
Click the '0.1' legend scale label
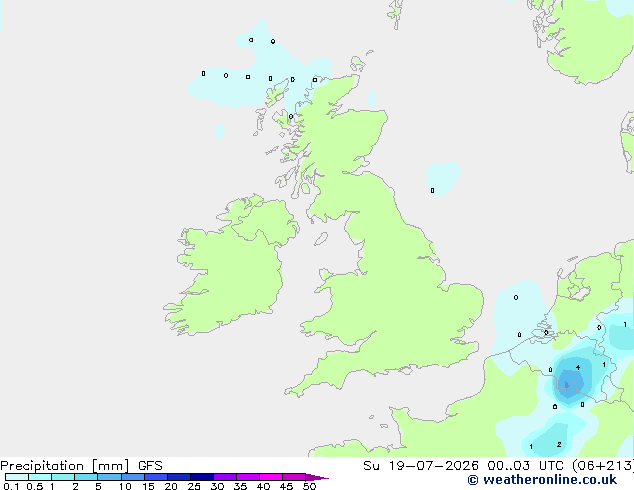(11, 486)
